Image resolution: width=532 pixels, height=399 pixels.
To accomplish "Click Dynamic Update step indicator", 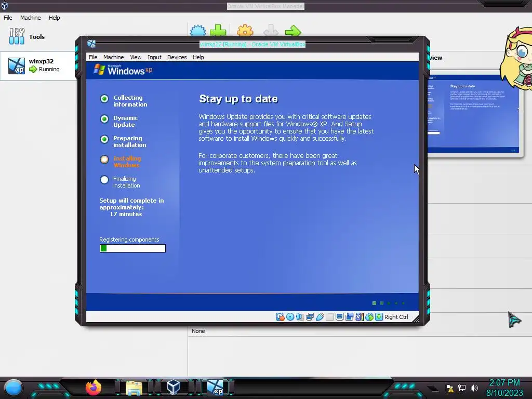I will [104, 119].
